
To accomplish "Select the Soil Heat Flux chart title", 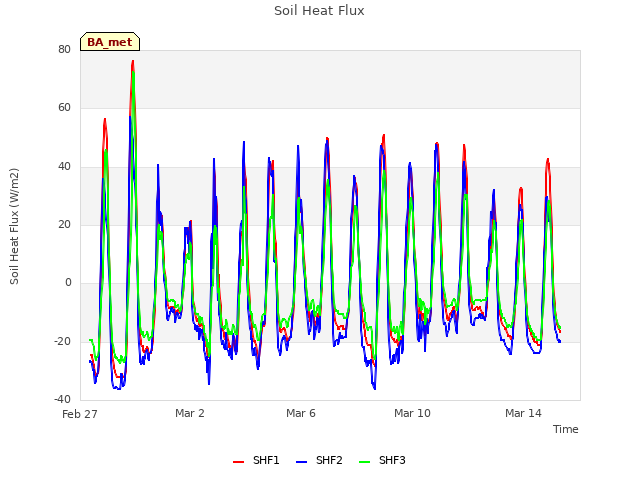I will point(319,11).
